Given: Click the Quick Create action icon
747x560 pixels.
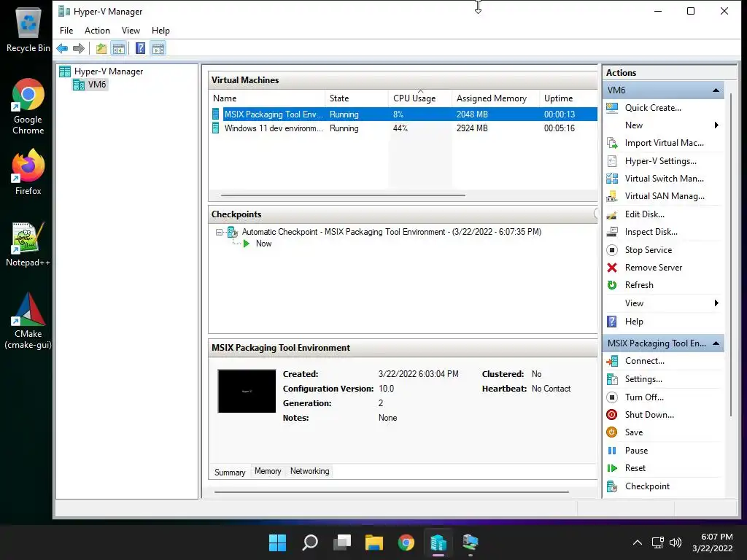Looking at the screenshot, I should click(612, 108).
